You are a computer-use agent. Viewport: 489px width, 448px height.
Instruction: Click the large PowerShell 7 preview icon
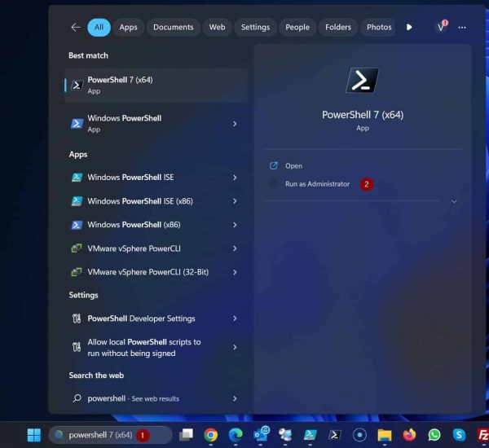click(x=363, y=80)
